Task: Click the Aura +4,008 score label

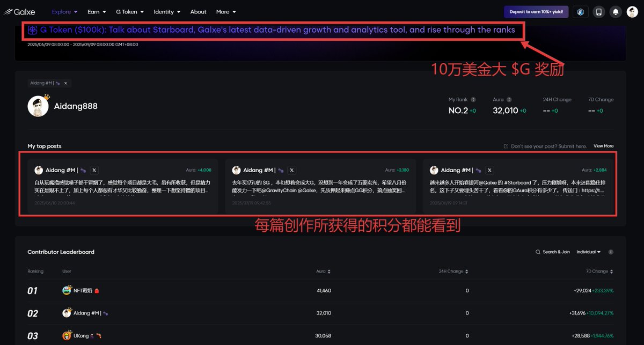Action: pos(199,170)
